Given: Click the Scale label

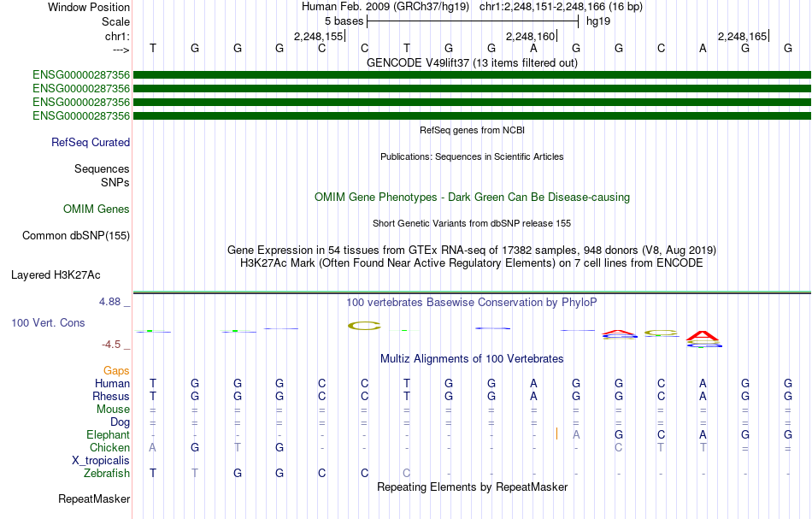Looking at the screenshot, I should (115, 21).
